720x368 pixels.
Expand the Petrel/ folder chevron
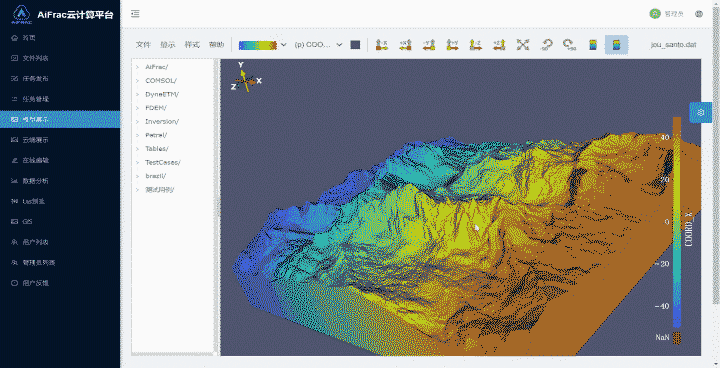coord(137,135)
